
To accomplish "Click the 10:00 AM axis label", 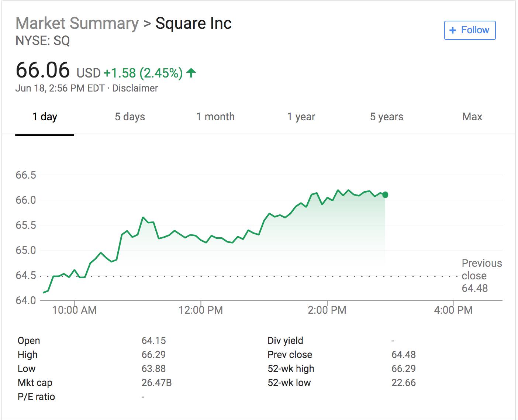I will [74, 310].
